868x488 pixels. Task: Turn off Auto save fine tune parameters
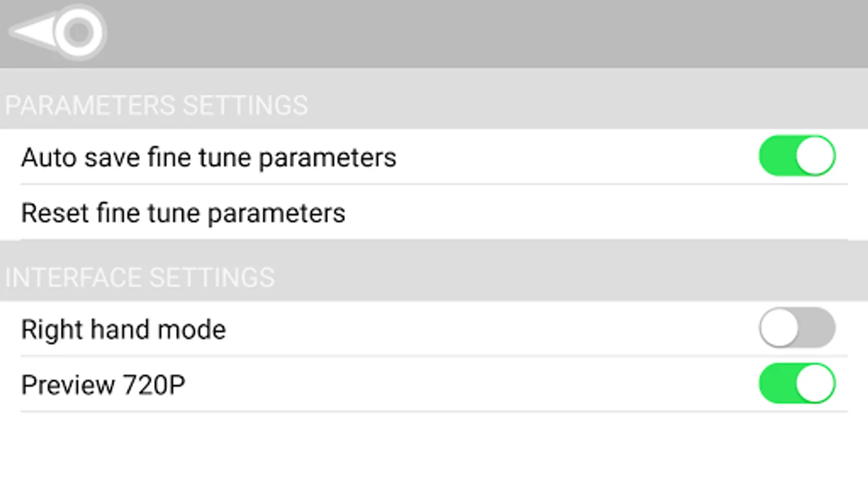[796, 156]
